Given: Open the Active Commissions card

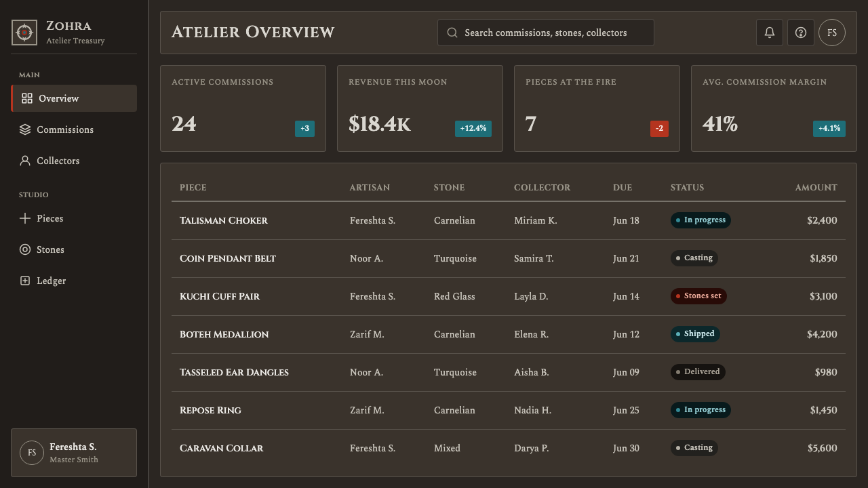Looking at the screenshot, I should pos(243,108).
